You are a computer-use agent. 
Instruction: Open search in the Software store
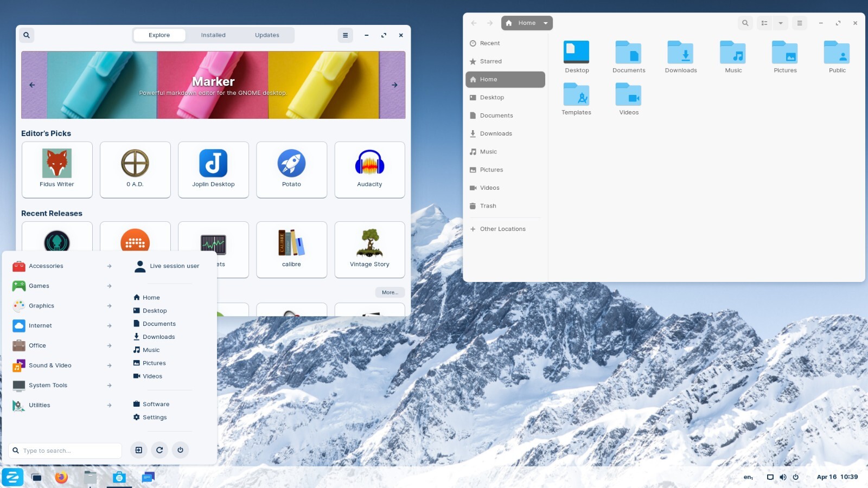pyautogui.click(x=27, y=35)
